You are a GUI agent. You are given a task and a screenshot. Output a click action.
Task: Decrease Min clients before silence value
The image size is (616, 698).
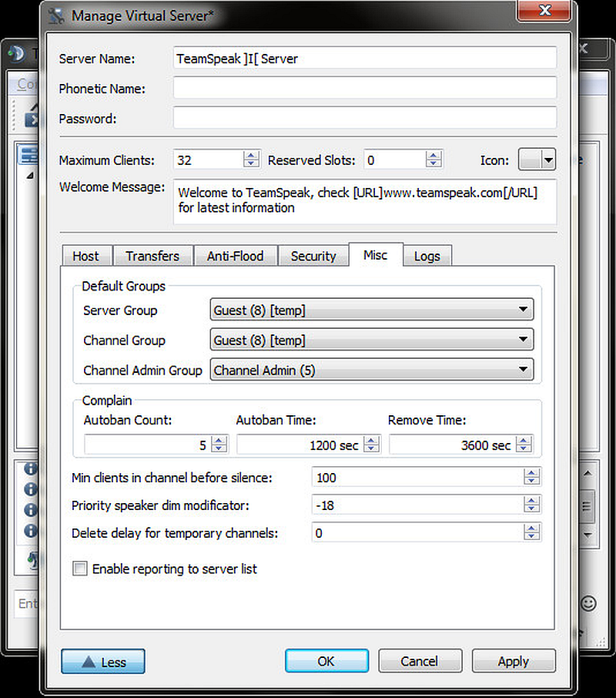point(531,482)
